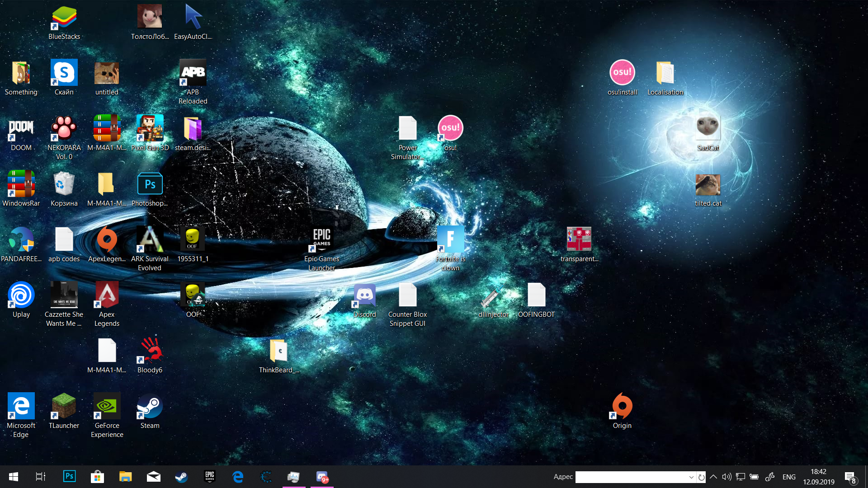The image size is (868, 488).
Task: Open the Origin desktop shortcut
Action: point(623,412)
